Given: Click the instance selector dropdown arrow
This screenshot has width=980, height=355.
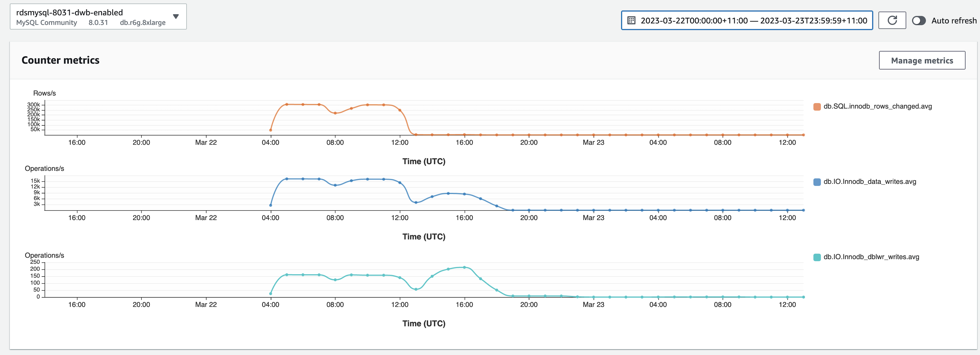Looking at the screenshot, I should click(x=176, y=16).
